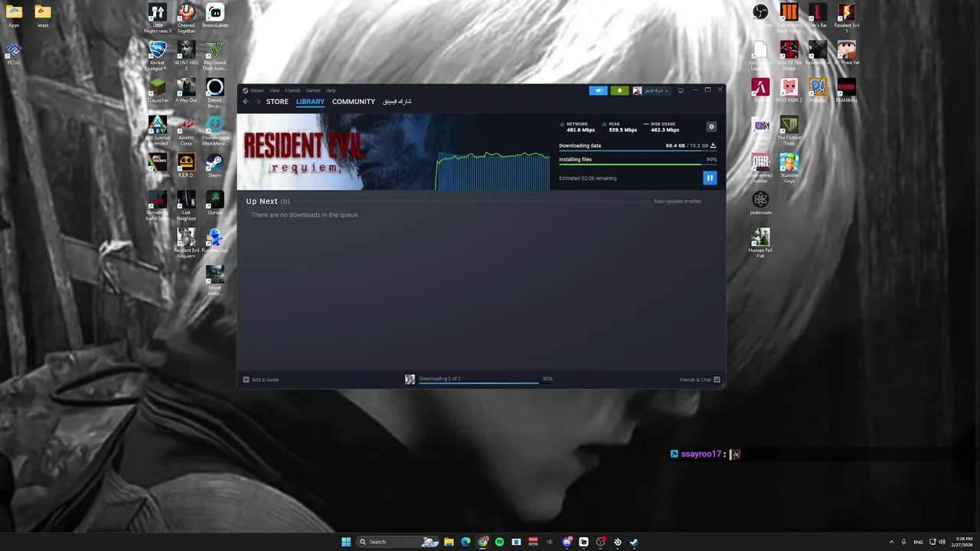980x551 pixels.
Task: Open download settings gear in Steam
Action: coord(711,127)
